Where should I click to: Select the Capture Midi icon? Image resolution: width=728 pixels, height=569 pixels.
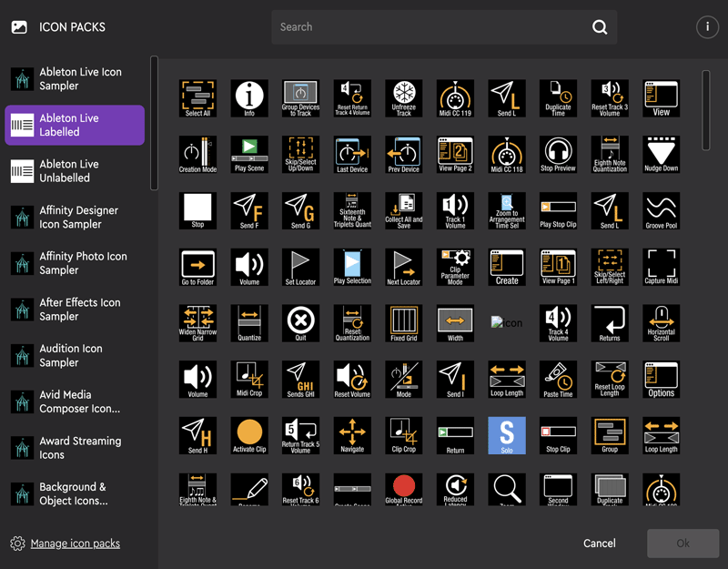pyautogui.click(x=661, y=267)
